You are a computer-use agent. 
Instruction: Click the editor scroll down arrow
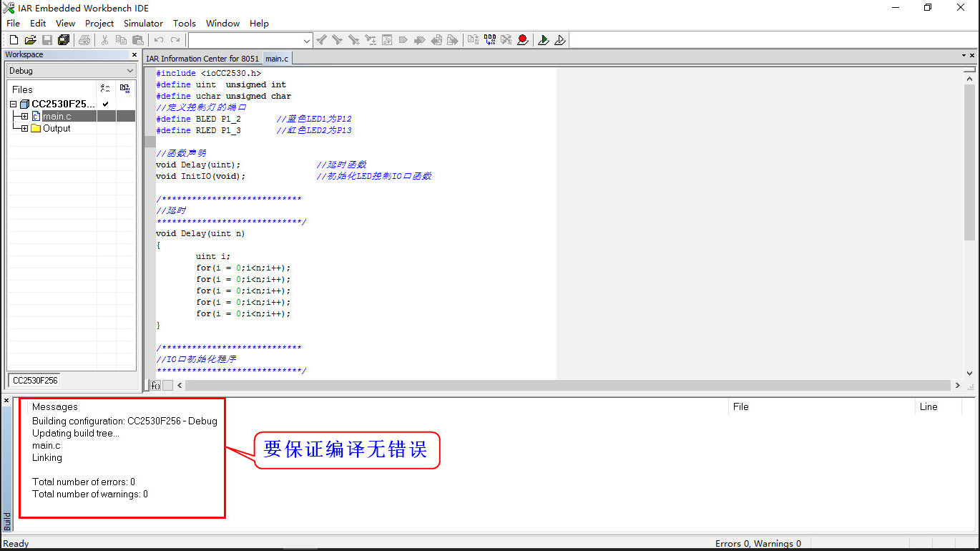(969, 374)
